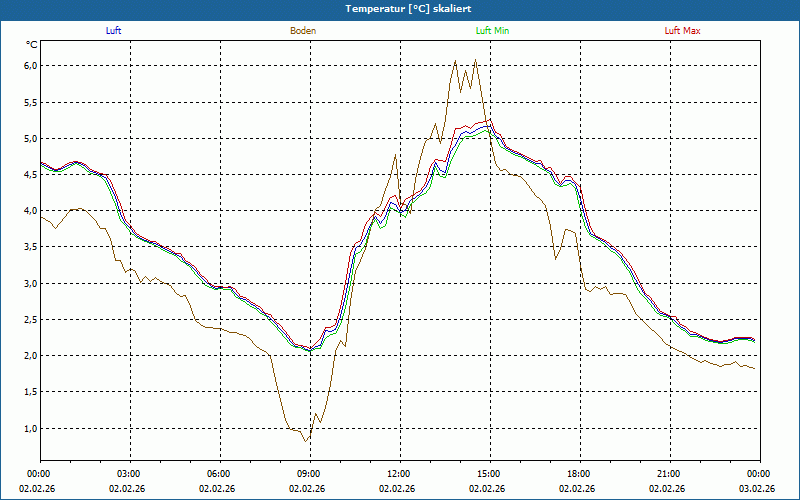Click the 6,0 y-axis tick label
Viewport: 800px width, 500px height.
pyautogui.click(x=30, y=66)
